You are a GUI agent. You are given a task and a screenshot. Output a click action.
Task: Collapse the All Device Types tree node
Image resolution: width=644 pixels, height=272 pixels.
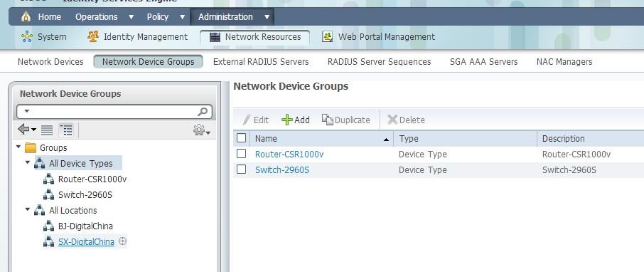[x=28, y=162]
